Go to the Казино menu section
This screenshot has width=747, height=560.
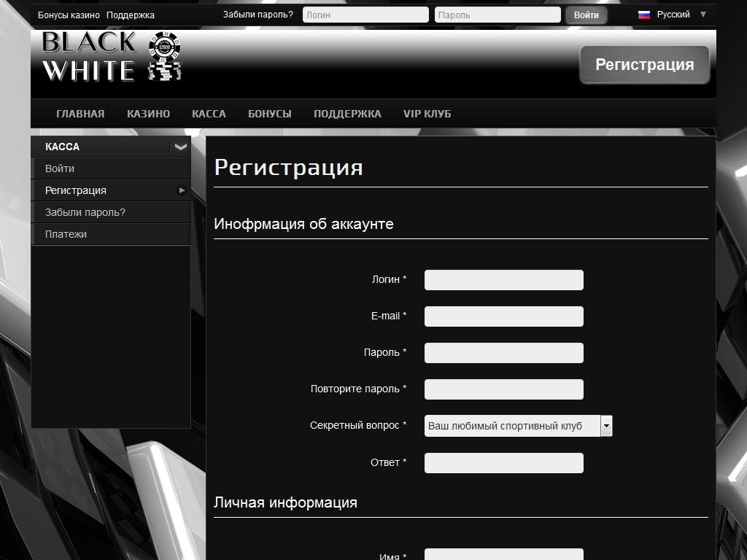pos(148,114)
